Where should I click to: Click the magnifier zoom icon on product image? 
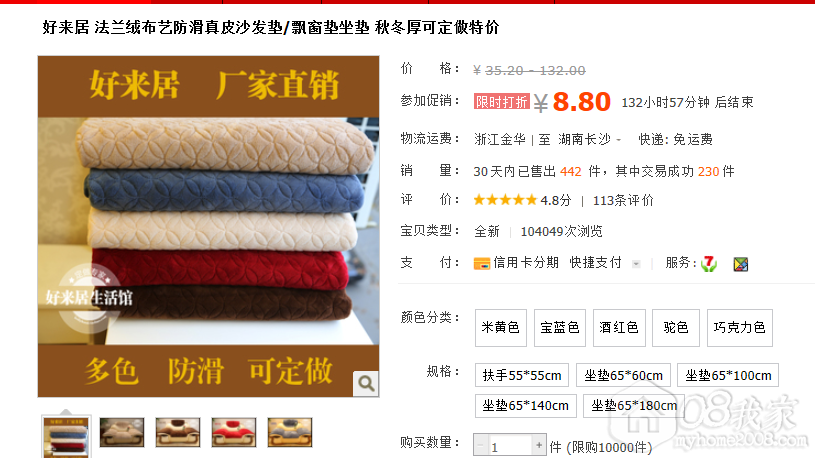click(366, 384)
